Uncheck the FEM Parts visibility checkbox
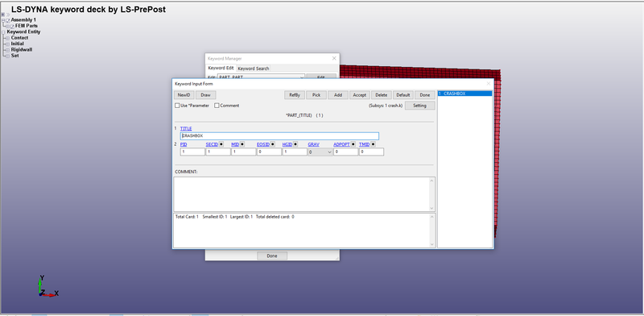Image resolution: width=644 pixels, height=316 pixels. pyautogui.click(x=13, y=27)
